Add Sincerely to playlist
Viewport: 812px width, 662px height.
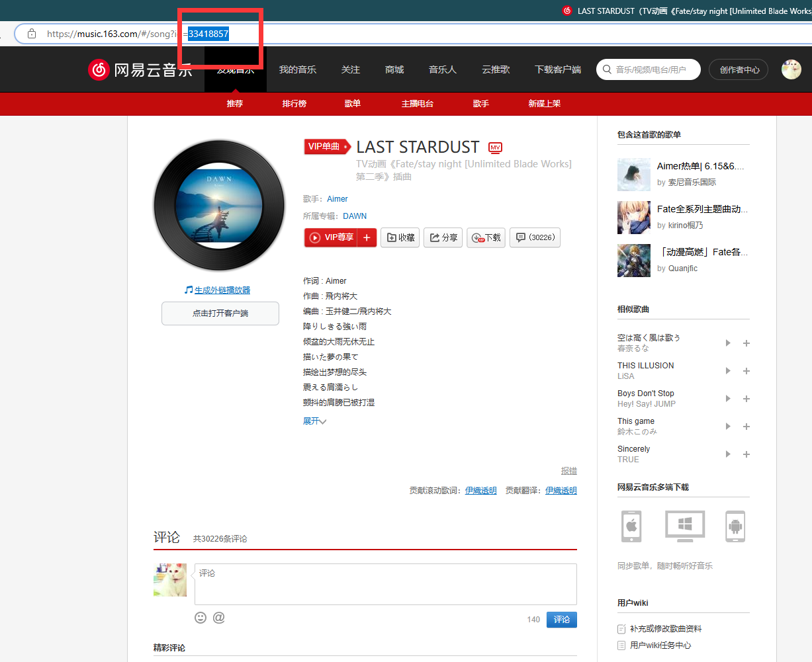click(746, 454)
